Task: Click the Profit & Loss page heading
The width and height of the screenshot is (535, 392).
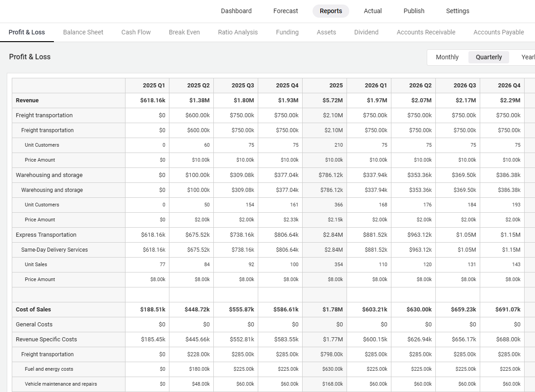Action: tap(30, 57)
